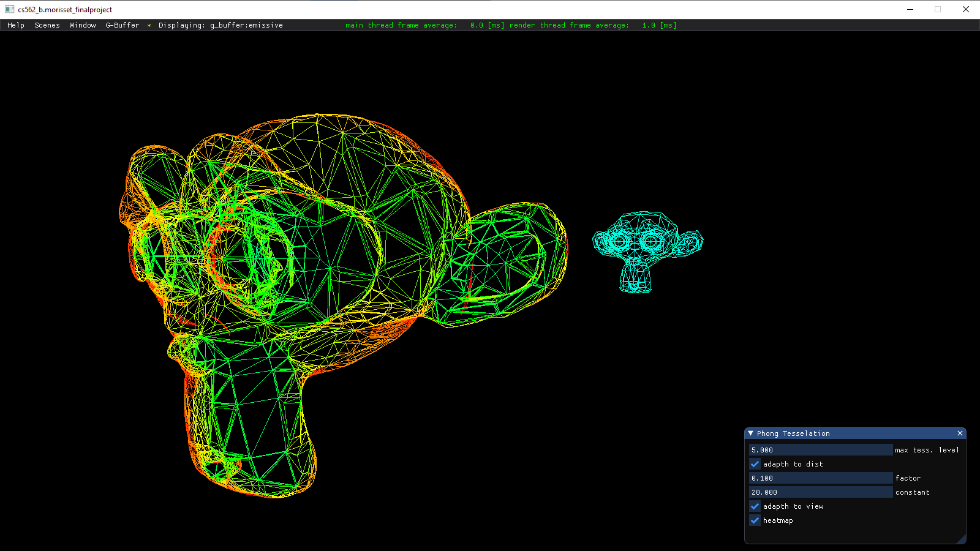
Task: Open the Scenes menu
Action: (47, 25)
